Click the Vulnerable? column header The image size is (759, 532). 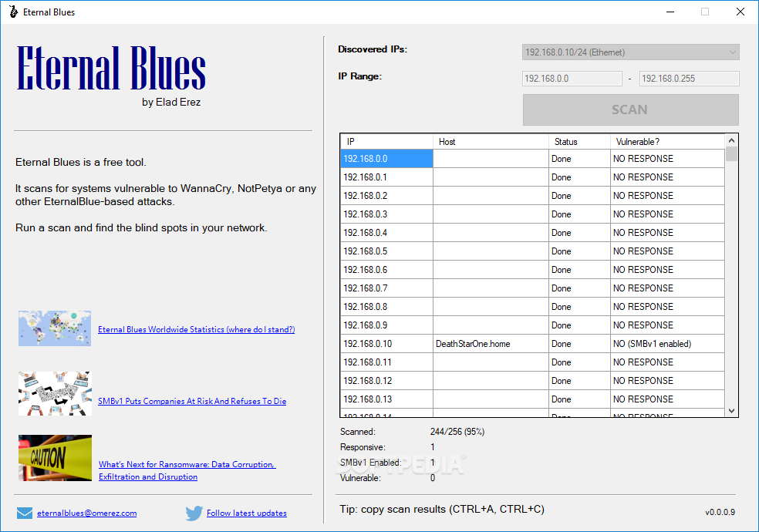(667, 142)
